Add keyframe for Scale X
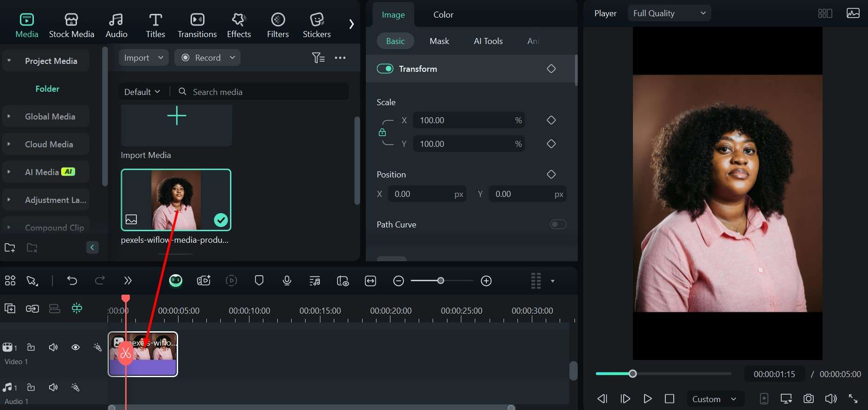This screenshot has height=410, width=868. pyautogui.click(x=551, y=120)
